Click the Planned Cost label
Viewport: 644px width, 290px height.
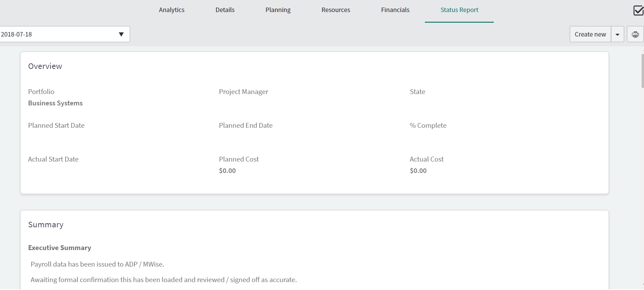pyautogui.click(x=239, y=159)
